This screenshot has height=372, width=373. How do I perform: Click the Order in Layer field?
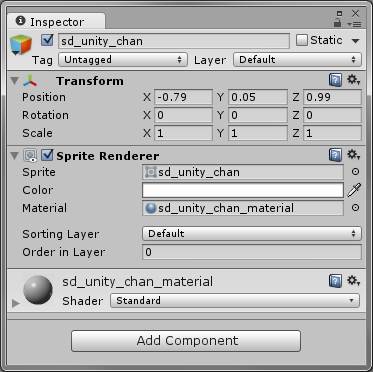[252, 252]
